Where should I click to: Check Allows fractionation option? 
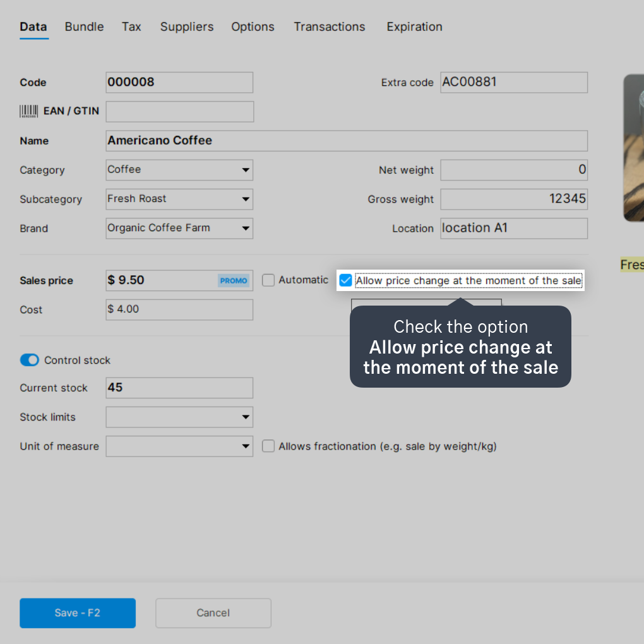[x=268, y=446]
